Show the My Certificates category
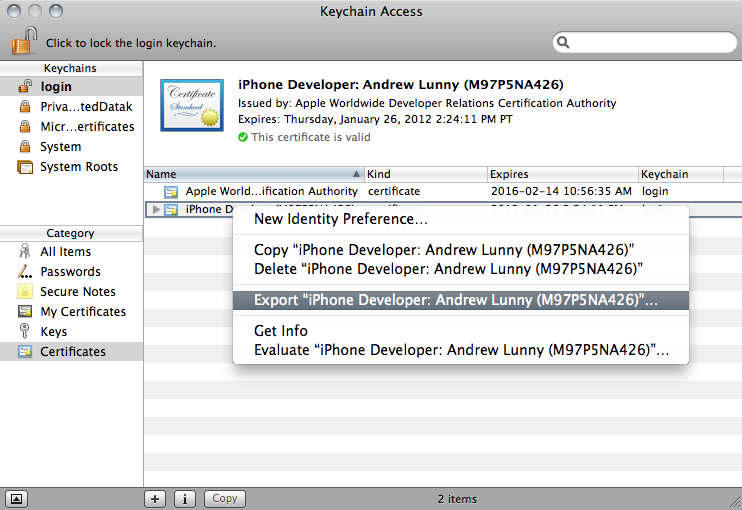742x510 pixels. point(82,312)
